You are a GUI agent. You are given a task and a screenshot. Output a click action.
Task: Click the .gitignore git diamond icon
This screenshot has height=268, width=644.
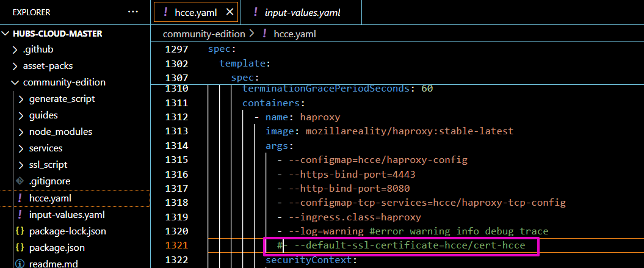click(20, 181)
